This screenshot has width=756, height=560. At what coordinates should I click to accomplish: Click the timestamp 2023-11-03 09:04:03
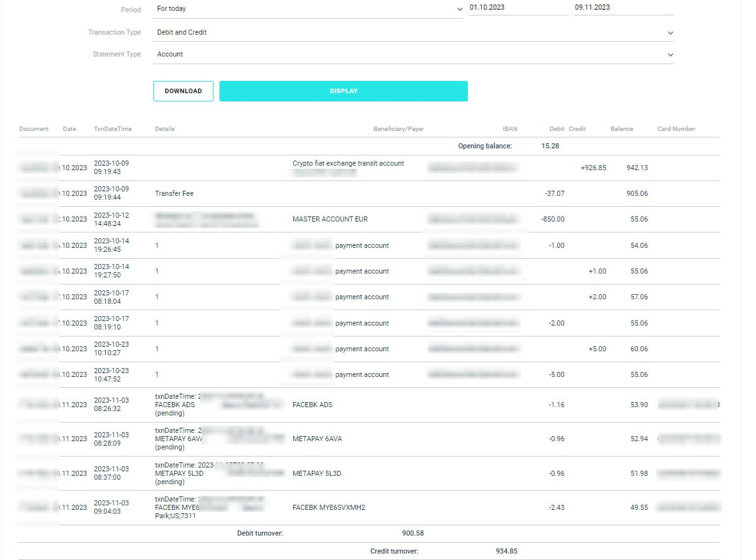112,507
